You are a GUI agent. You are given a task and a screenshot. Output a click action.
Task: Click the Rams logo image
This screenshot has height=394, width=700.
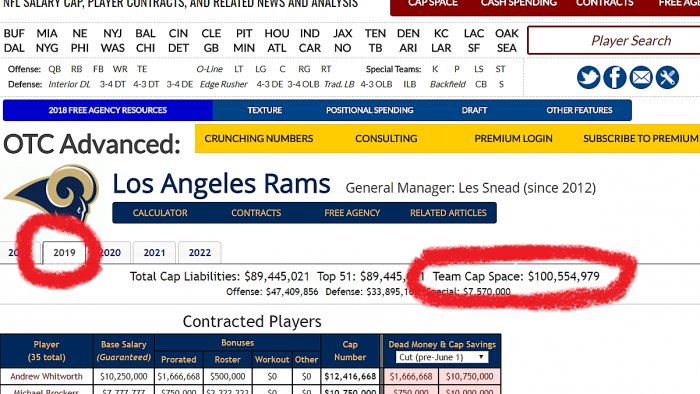pyautogui.click(x=53, y=193)
